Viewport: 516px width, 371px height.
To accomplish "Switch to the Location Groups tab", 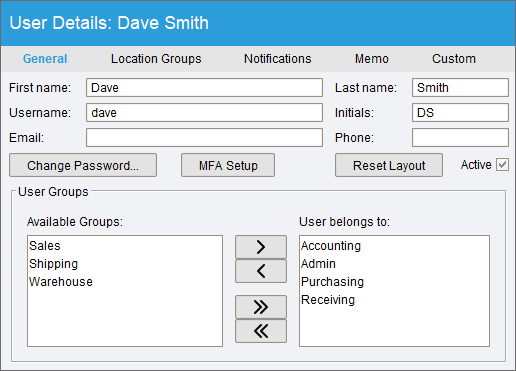I will pyautogui.click(x=156, y=59).
